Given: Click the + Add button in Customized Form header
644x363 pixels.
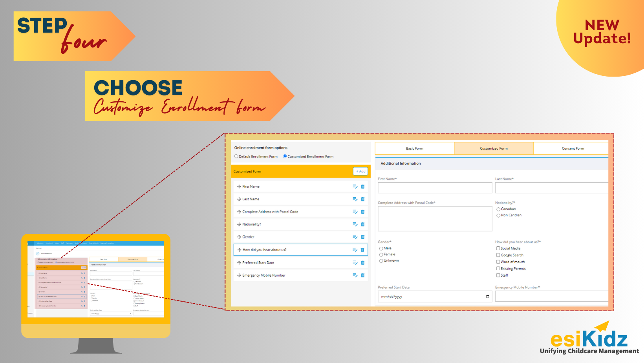Looking at the screenshot, I should (x=360, y=171).
